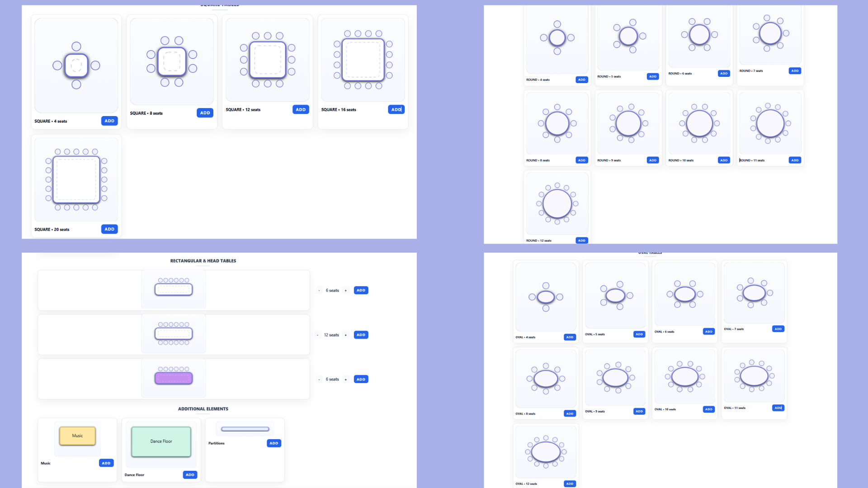868x488 pixels.
Task: Select the Partitions bar preview
Action: (x=245, y=429)
